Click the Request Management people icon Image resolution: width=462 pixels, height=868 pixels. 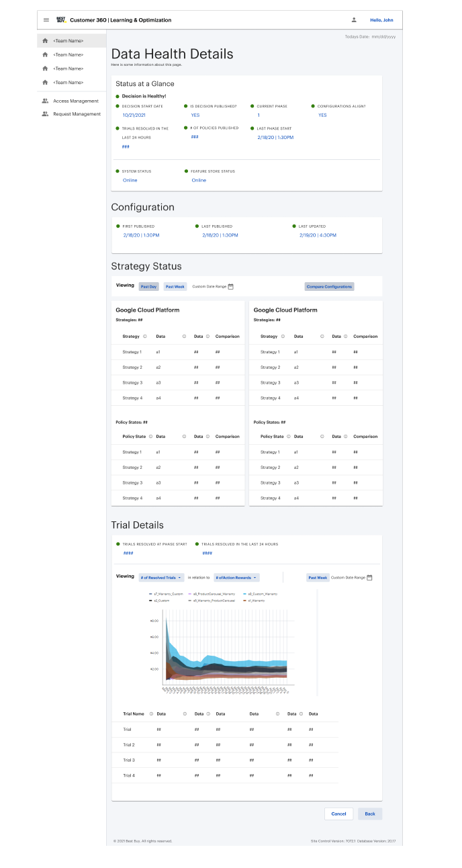(x=45, y=114)
